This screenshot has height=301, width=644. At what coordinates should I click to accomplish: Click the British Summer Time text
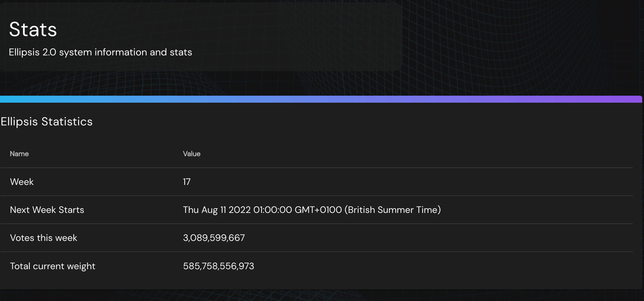click(393, 210)
